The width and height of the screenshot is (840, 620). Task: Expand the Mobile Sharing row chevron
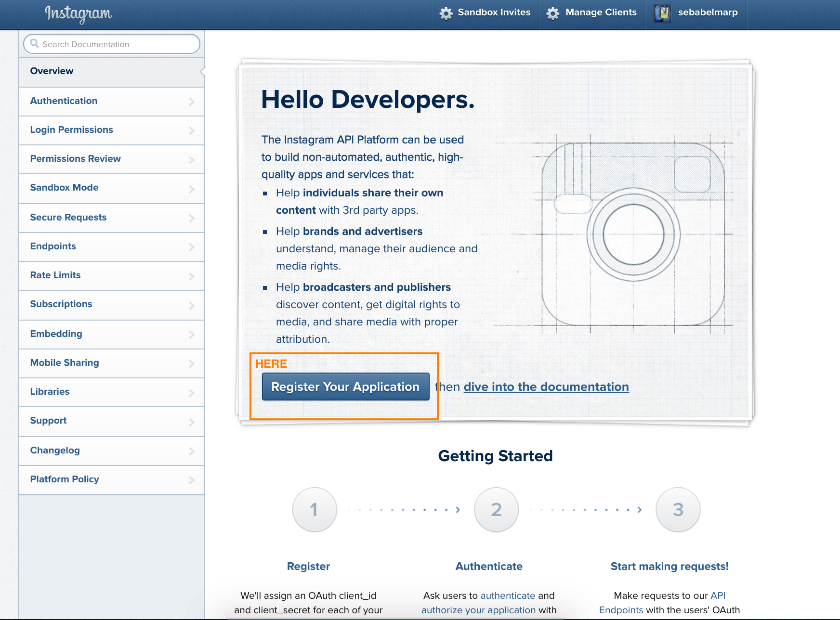(x=191, y=363)
